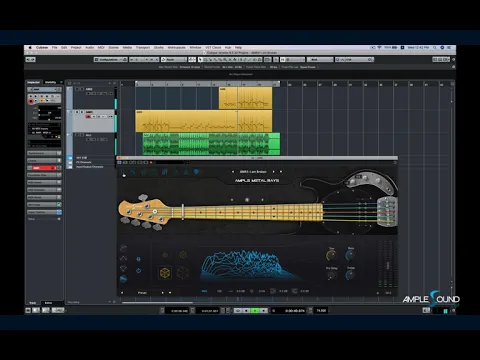Open the first tab icon in the Ample Metal Ray5 top row

123,172
